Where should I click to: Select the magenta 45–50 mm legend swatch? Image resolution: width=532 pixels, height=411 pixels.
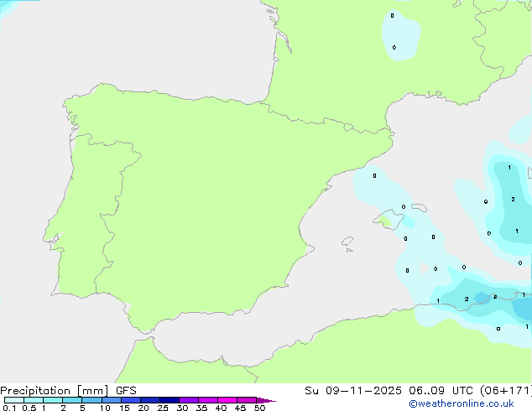pos(247,400)
